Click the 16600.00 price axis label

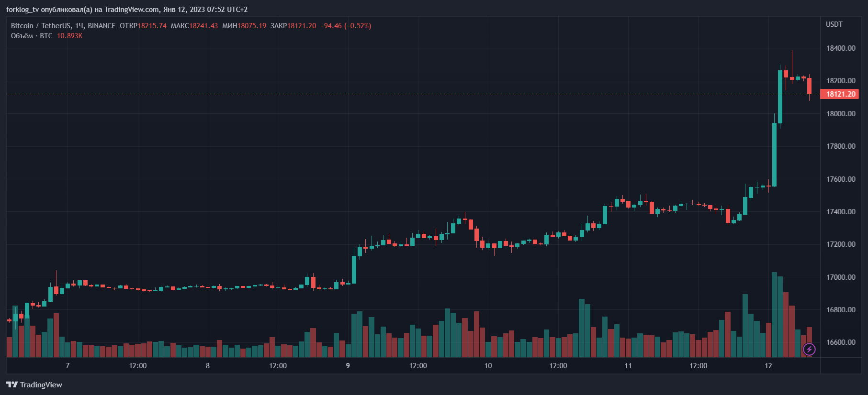841,342
